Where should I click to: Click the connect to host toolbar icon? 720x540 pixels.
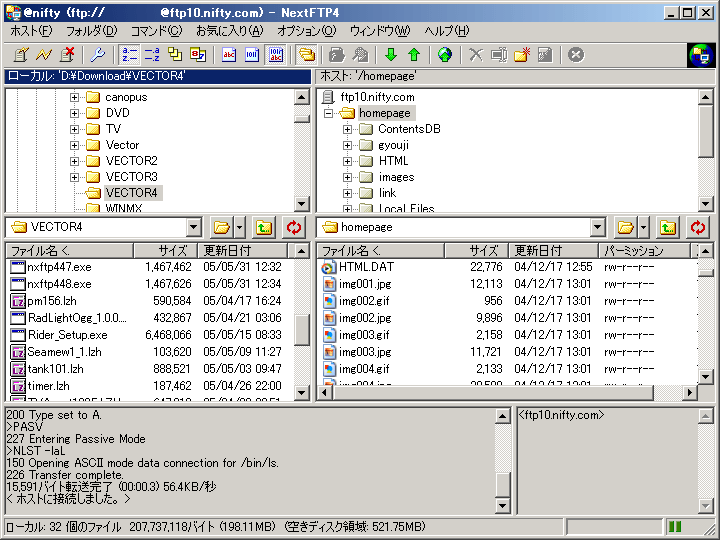click(x=21, y=55)
